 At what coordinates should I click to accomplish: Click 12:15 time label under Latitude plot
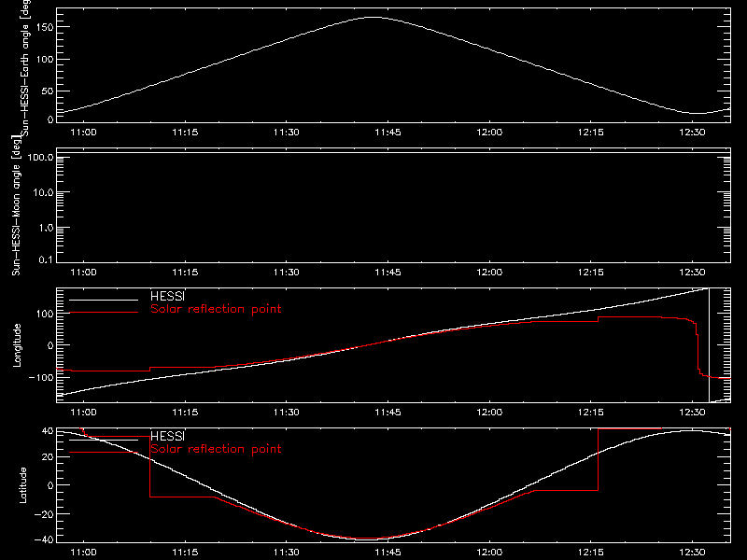tap(591, 553)
